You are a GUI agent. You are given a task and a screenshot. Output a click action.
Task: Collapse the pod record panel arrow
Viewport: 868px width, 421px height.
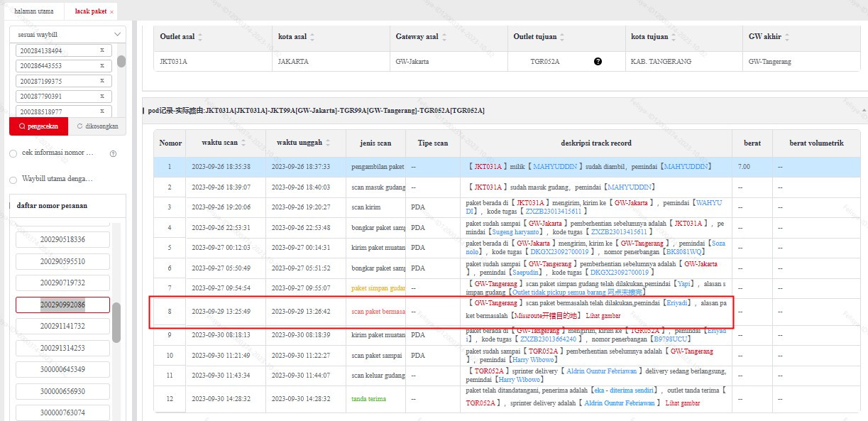click(x=864, y=111)
